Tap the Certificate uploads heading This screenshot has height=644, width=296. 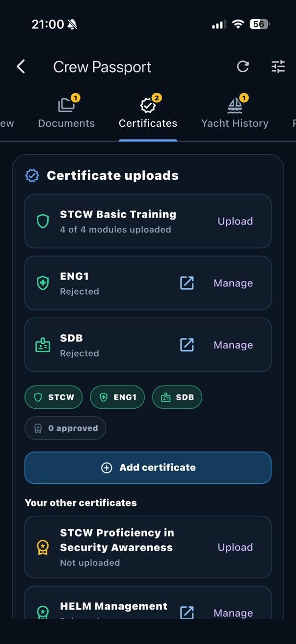pyautogui.click(x=112, y=175)
